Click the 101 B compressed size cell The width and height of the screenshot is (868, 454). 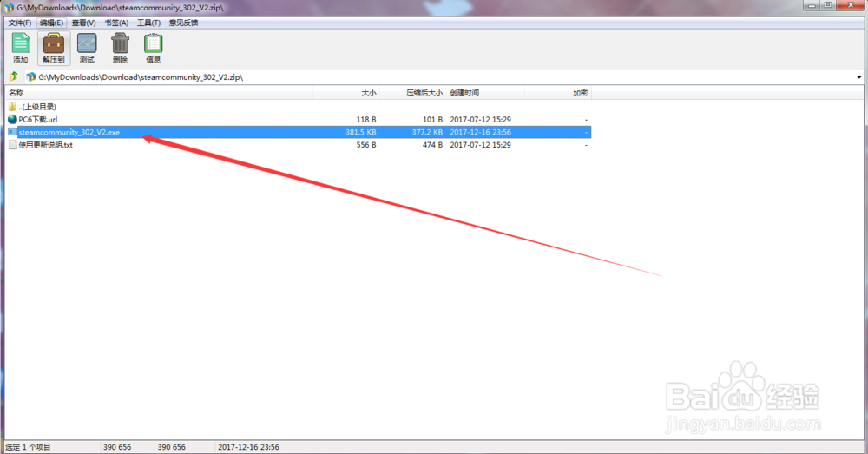432,119
